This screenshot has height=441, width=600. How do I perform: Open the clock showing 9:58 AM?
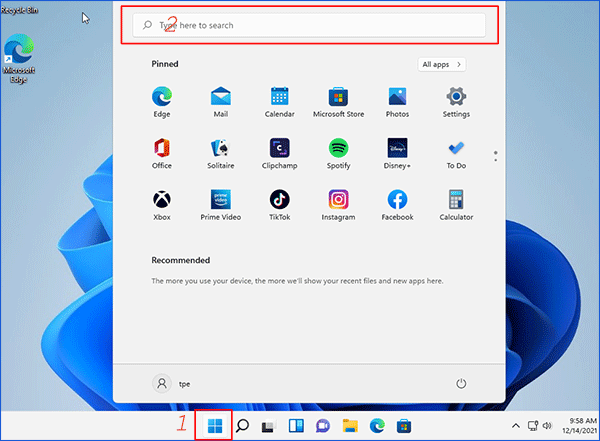579,426
